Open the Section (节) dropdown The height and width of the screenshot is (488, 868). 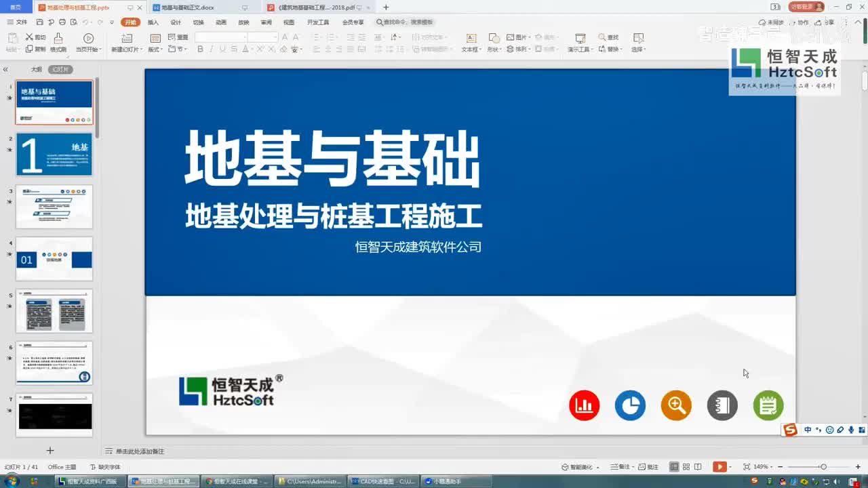tap(178, 49)
